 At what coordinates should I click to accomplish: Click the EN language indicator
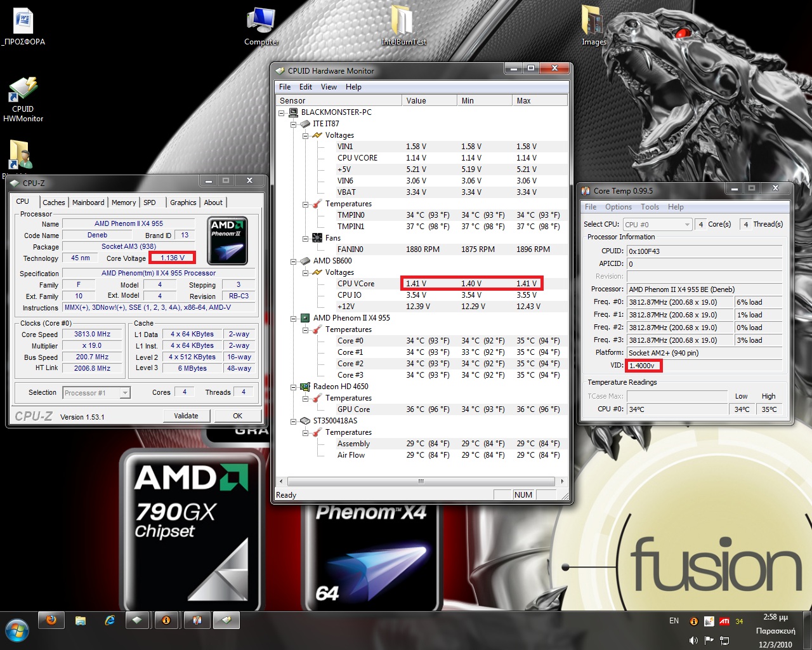pyautogui.click(x=674, y=621)
